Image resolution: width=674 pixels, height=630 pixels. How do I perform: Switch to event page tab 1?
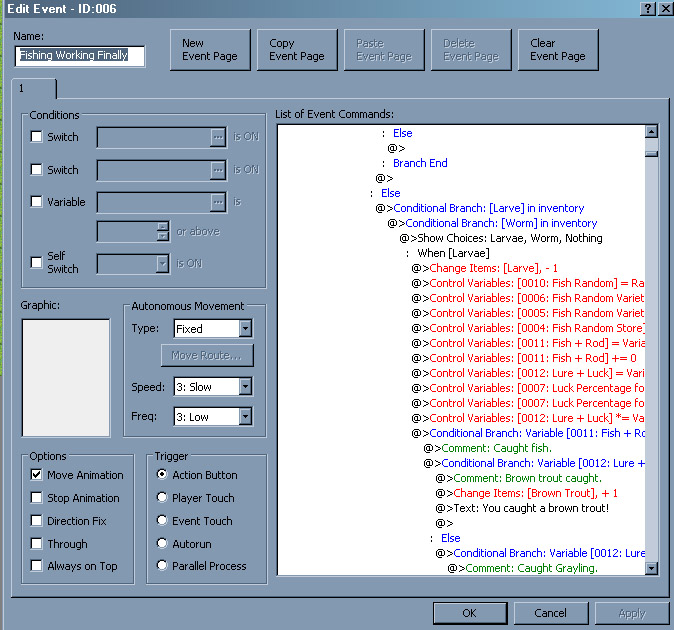tap(34, 89)
